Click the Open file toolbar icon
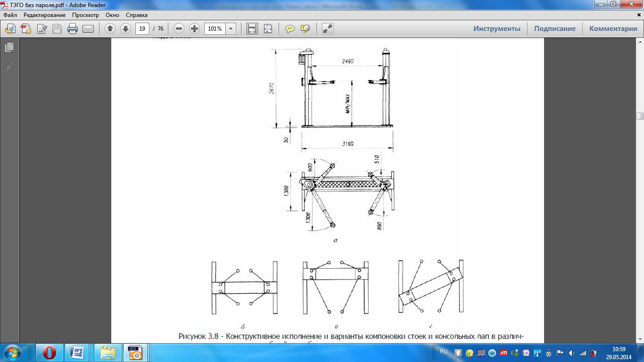This screenshot has height=362, width=644. click(10, 29)
